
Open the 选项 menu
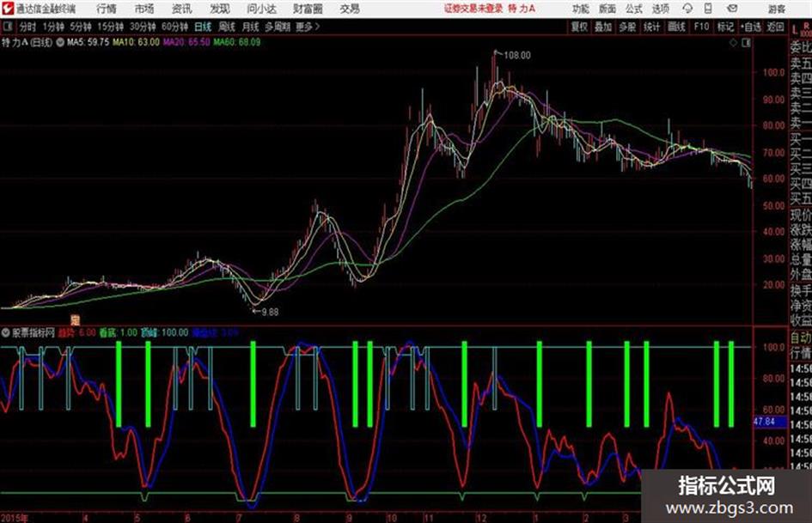coord(660,9)
